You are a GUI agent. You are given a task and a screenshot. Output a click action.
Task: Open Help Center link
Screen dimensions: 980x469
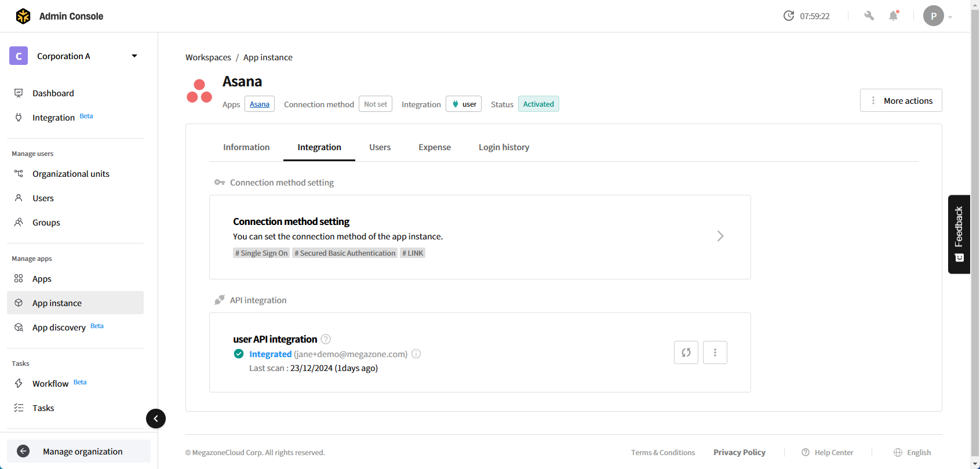click(x=828, y=452)
